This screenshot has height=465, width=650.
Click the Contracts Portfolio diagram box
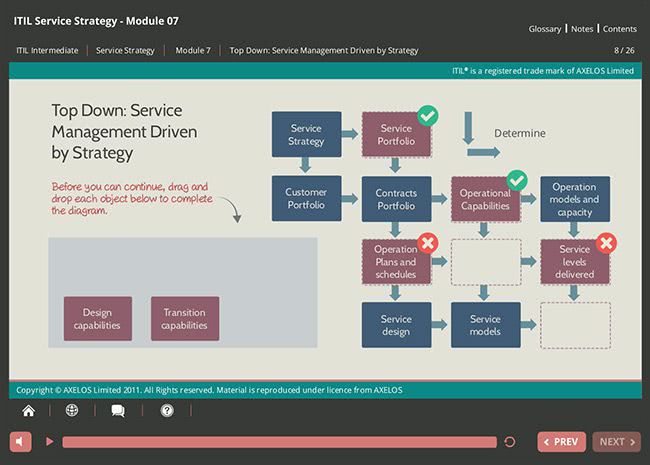pyautogui.click(x=396, y=199)
